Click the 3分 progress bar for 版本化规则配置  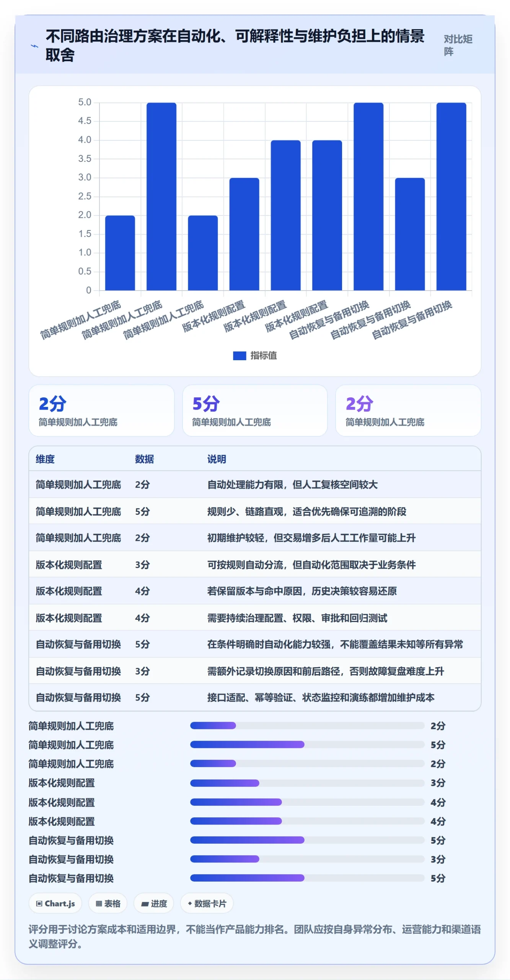click(307, 783)
